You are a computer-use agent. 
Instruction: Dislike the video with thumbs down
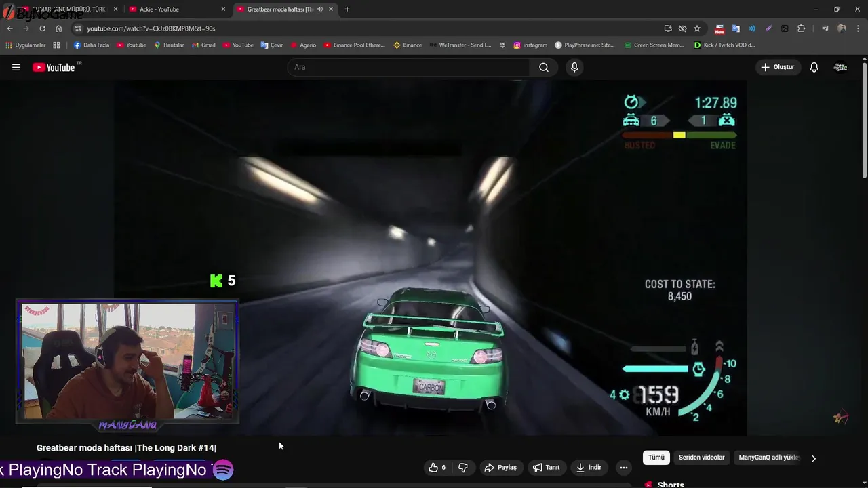click(463, 467)
